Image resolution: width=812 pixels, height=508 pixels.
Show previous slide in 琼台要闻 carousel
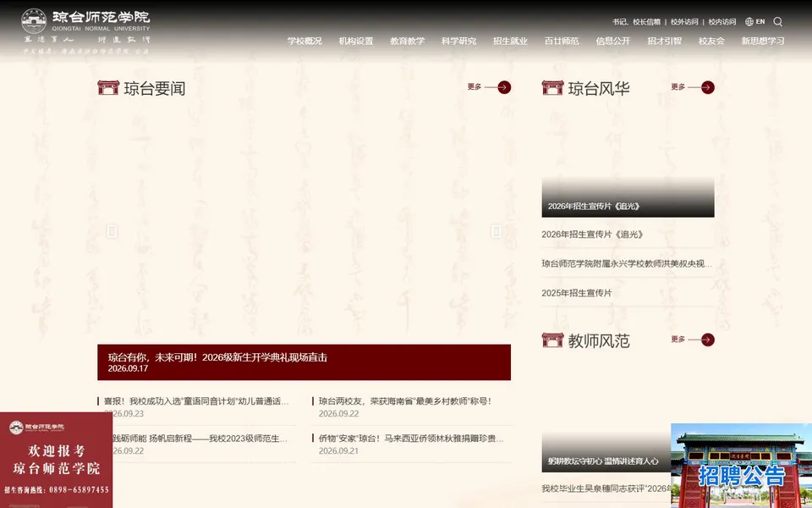[112, 231]
